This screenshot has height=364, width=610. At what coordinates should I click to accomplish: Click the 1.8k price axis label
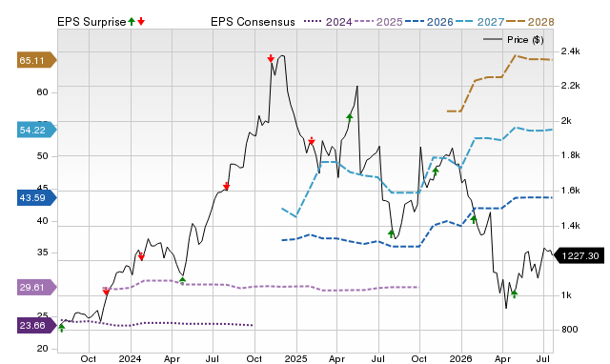click(570, 155)
